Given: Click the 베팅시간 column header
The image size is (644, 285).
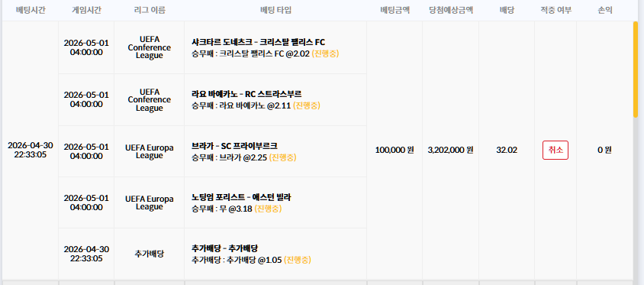Looking at the screenshot, I should 31,10.
